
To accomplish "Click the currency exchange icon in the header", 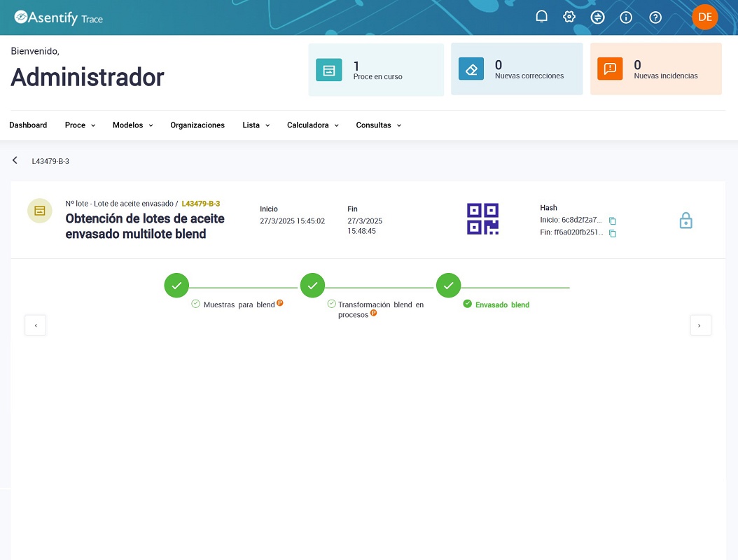I will coord(597,15).
